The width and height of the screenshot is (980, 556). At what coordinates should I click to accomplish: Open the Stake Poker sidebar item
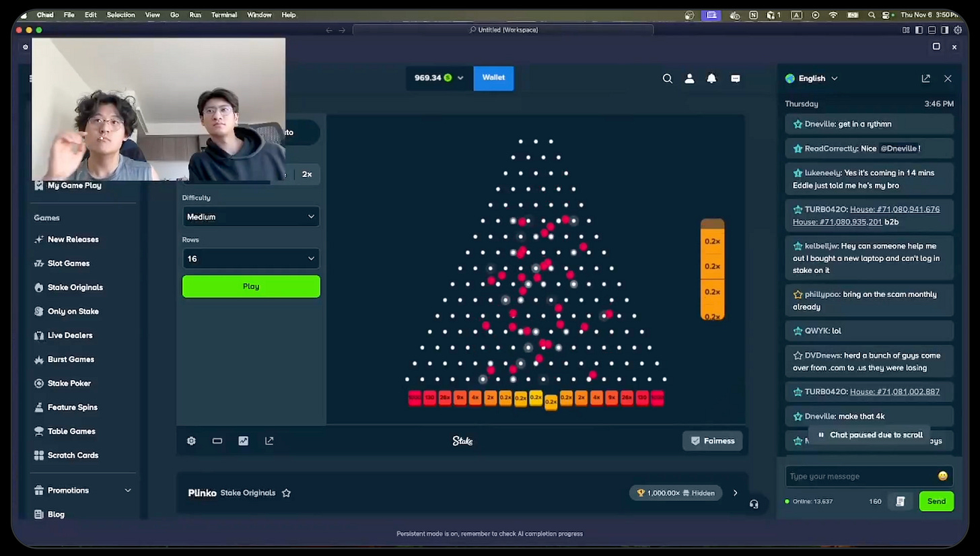69,383
